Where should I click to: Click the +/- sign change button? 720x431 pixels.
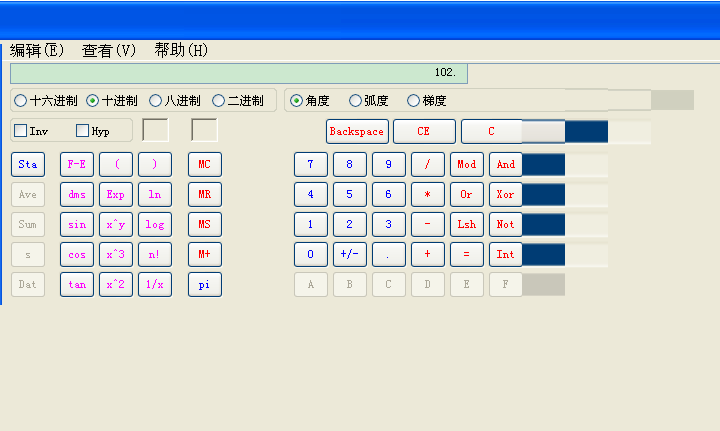pyautogui.click(x=350, y=254)
